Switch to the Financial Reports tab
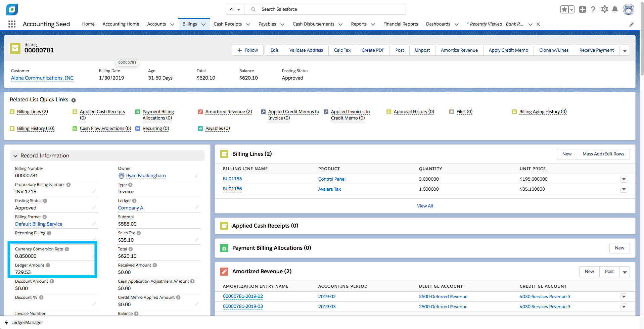Viewport: 644px width, 329px height. [x=400, y=24]
